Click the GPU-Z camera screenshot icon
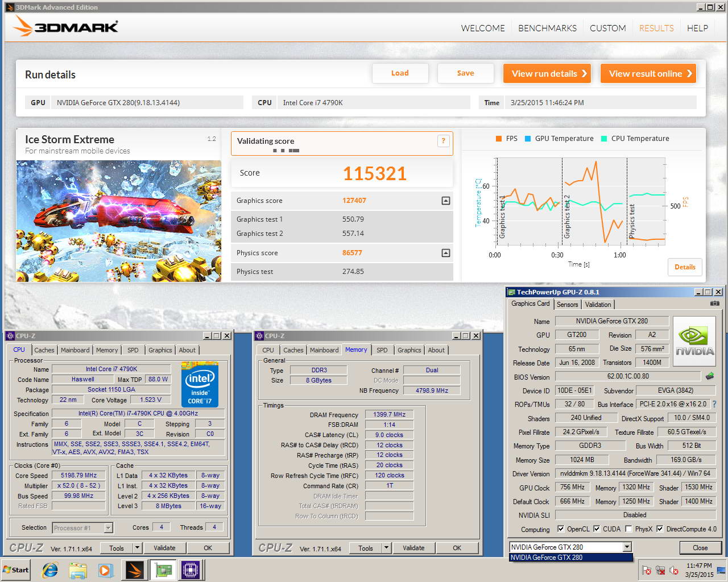Image resolution: width=728 pixels, height=582 pixels. tap(715, 304)
